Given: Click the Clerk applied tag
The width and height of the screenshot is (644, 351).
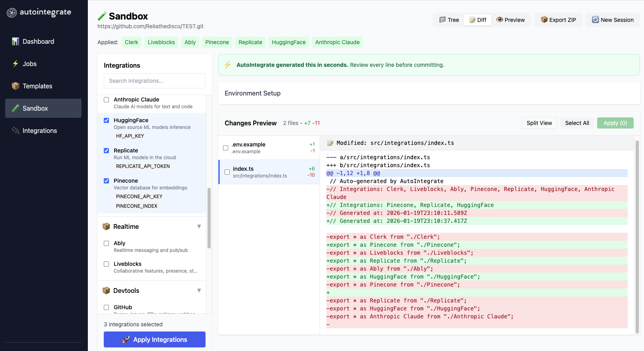Looking at the screenshot, I should (x=132, y=42).
